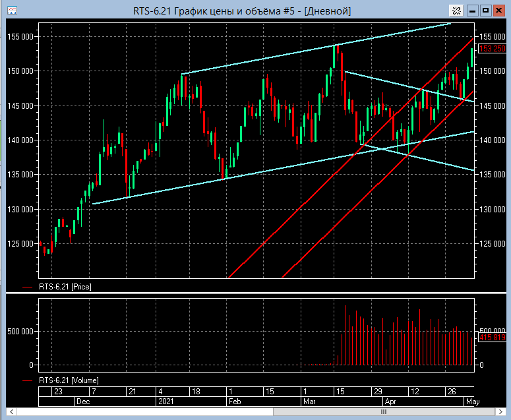Click the 500 000 label on the left volume axis
This screenshot has width=511, height=420.
[x=20, y=332]
